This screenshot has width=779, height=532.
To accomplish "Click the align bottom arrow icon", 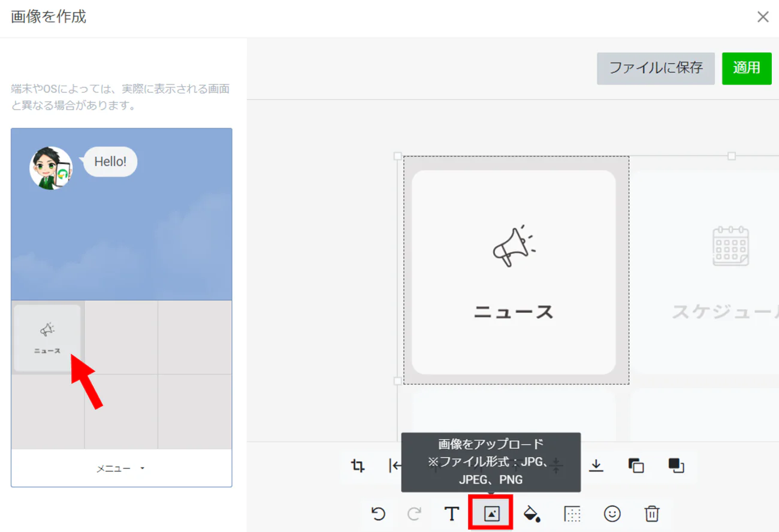I will click(x=596, y=465).
